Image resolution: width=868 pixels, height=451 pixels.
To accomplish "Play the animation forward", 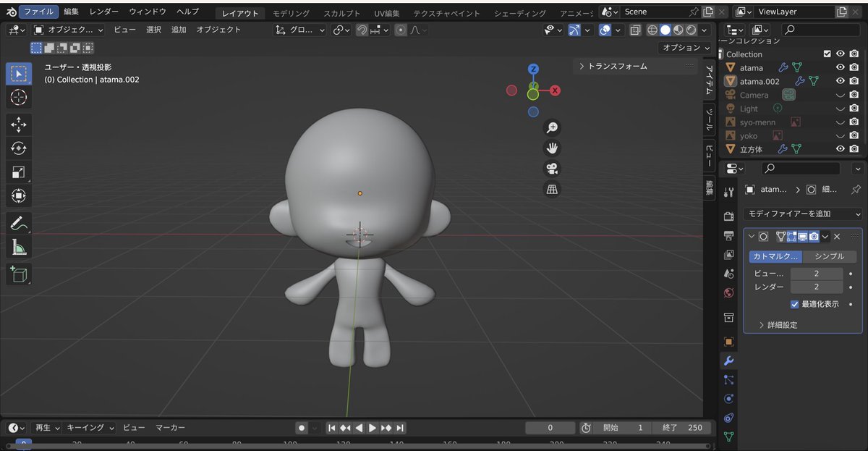I will pos(373,428).
